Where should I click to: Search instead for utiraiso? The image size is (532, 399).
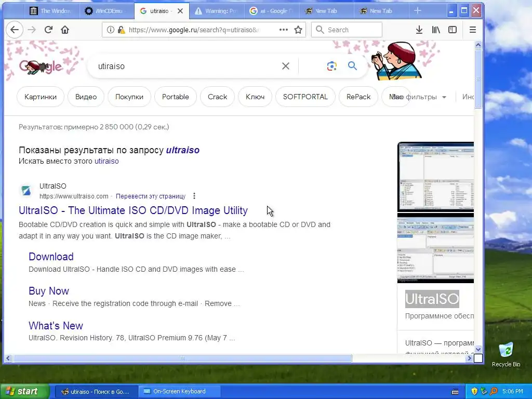pos(107,161)
